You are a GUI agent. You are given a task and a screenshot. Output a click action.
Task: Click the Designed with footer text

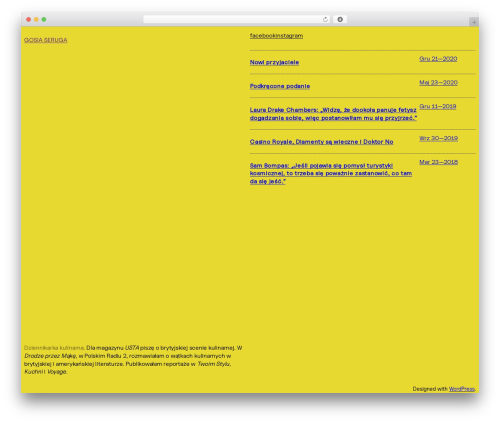430,389
